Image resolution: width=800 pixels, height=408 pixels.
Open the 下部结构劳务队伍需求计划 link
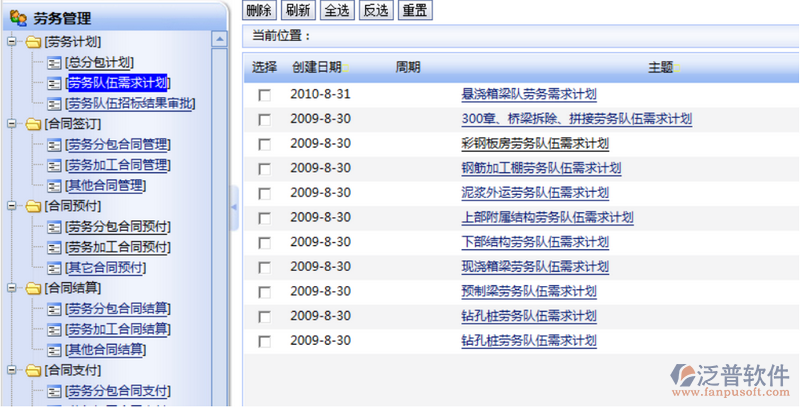(535, 243)
